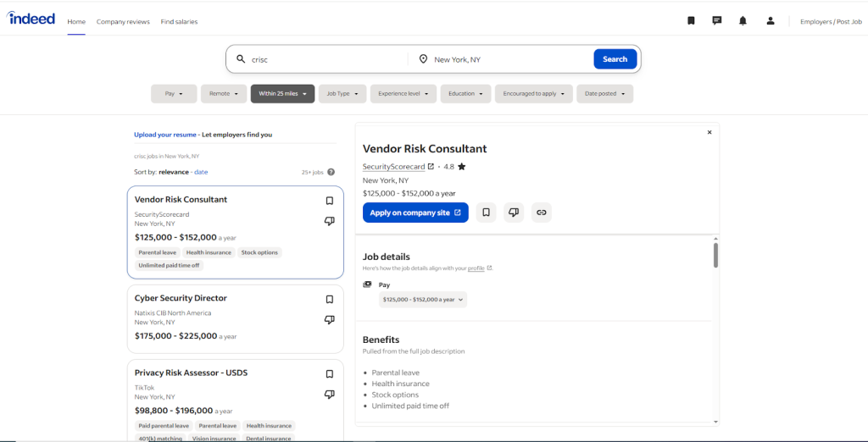Sort results by relevance

[174, 172]
